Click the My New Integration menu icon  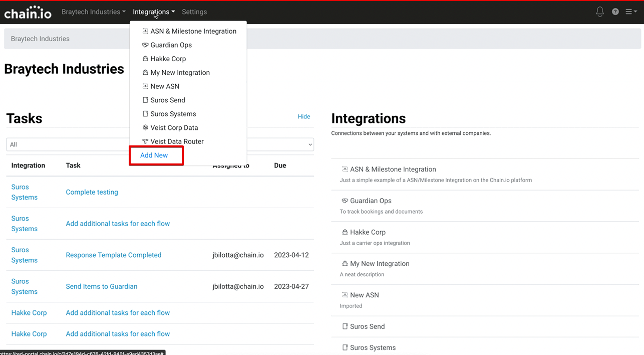click(x=145, y=73)
